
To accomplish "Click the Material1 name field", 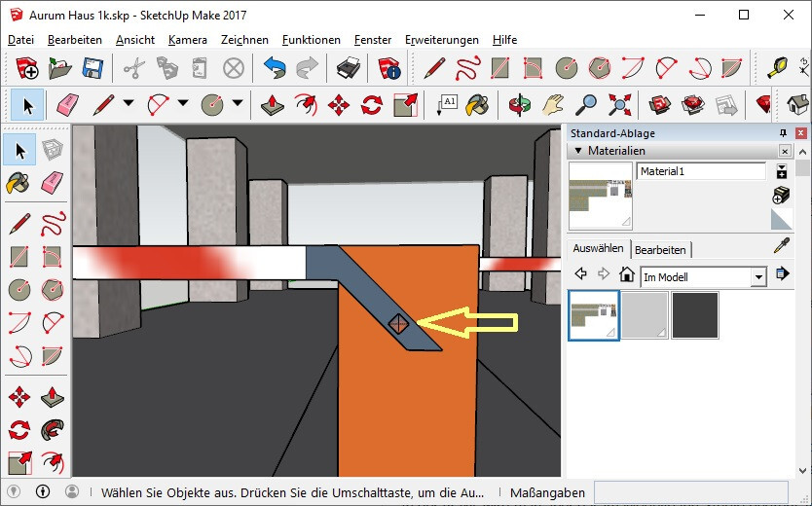I will click(x=701, y=171).
